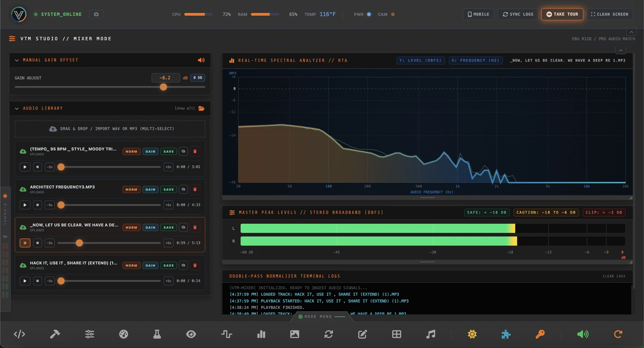Open the music note icon
Image resolution: width=644 pixels, height=348 pixels.
coord(431,334)
